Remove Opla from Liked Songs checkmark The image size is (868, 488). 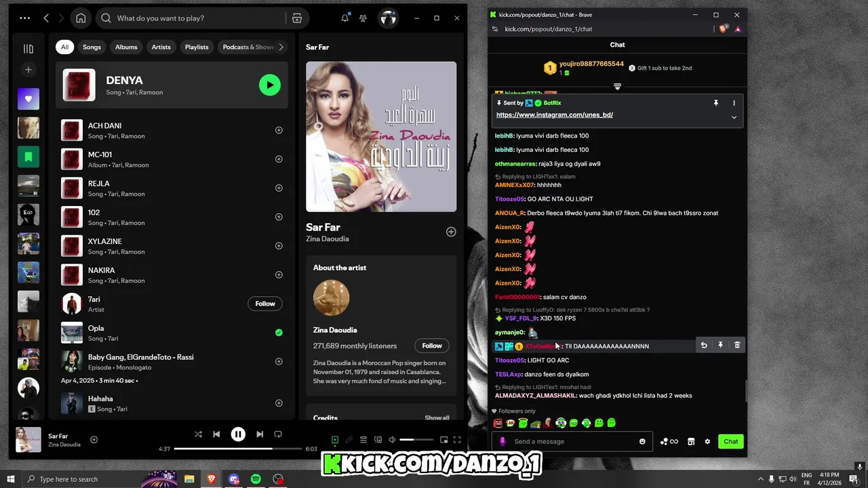pos(279,333)
